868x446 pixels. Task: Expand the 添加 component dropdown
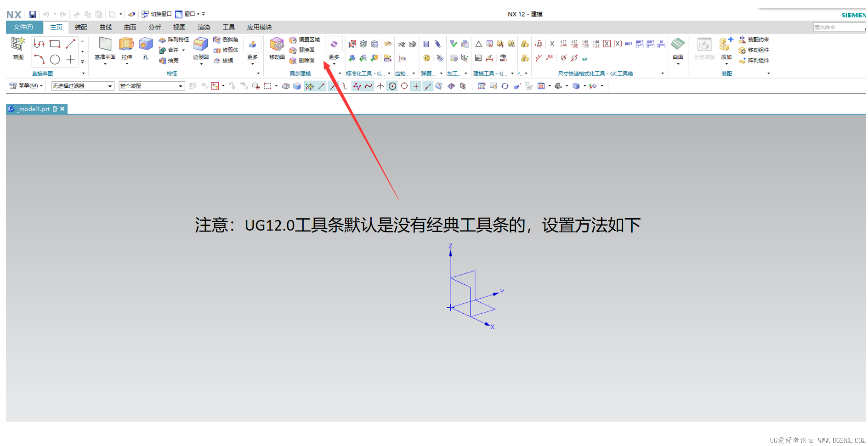(726, 64)
